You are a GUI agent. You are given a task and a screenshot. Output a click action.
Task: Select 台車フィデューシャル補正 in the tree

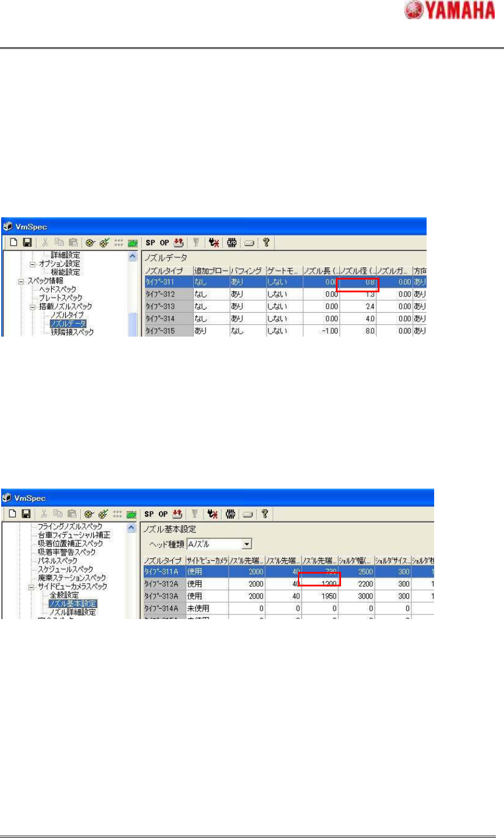coord(74,535)
